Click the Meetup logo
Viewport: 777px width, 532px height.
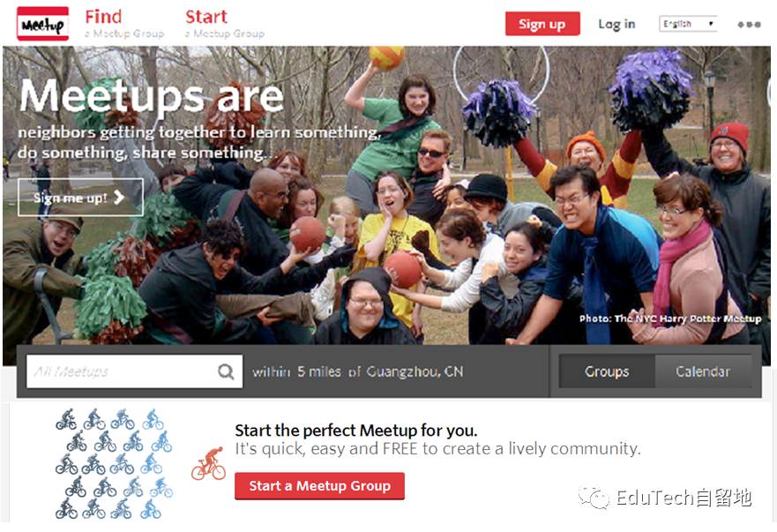click(x=42, y=24)
